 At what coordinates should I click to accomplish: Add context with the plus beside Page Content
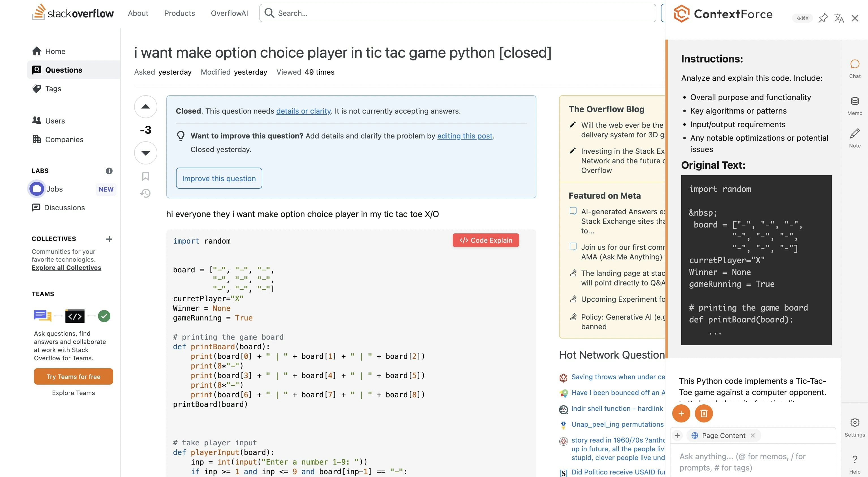point(677,435)
